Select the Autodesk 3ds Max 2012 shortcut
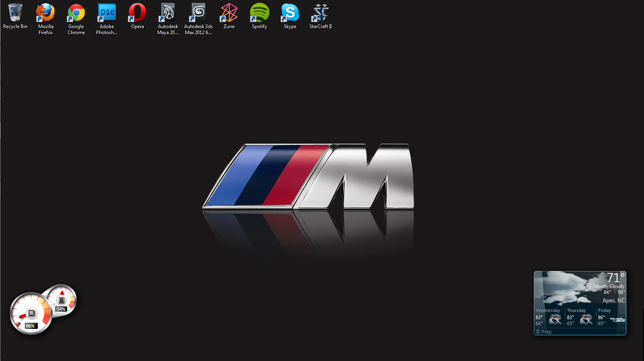Image resolution: width=644 pixels, height=361 pixels. point(199,19)
